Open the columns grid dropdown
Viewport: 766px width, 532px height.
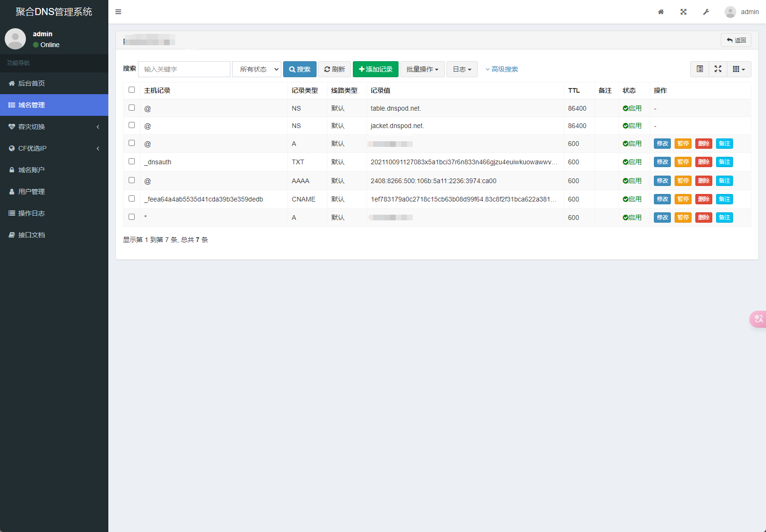(739, 69)
